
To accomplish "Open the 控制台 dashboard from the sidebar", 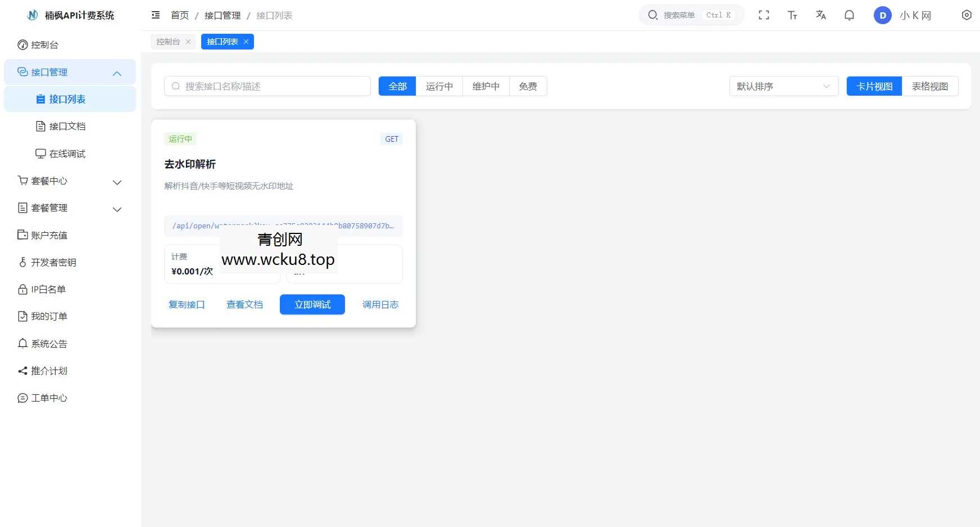I will coord(43,44).
